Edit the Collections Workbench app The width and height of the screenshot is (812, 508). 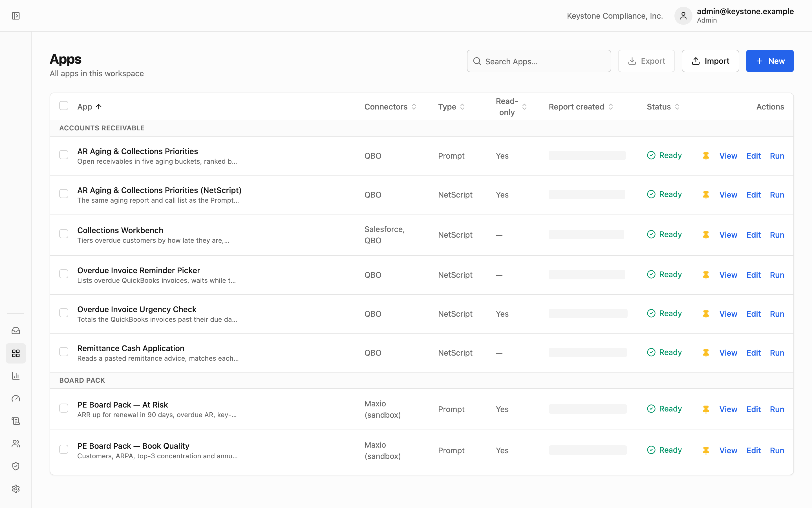(753, 235)
